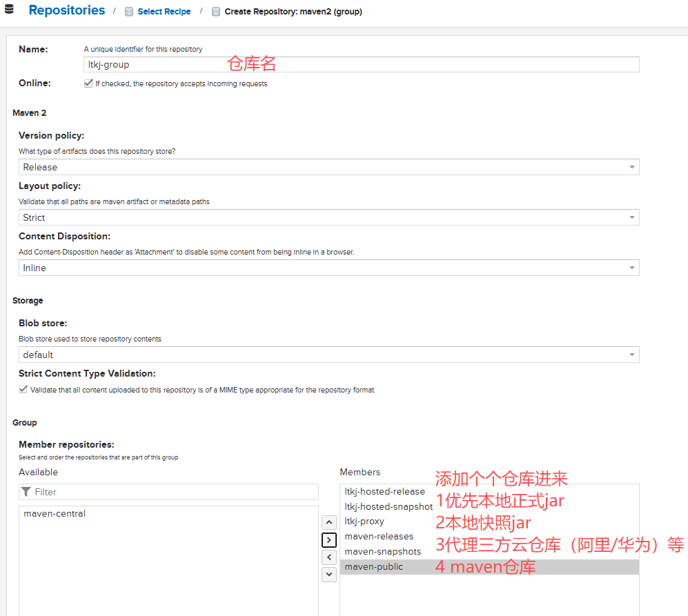Toggle Strict Content Type Validation checkbox
Image resolution: width=688 pixels, height=616 pixels.
23,390
